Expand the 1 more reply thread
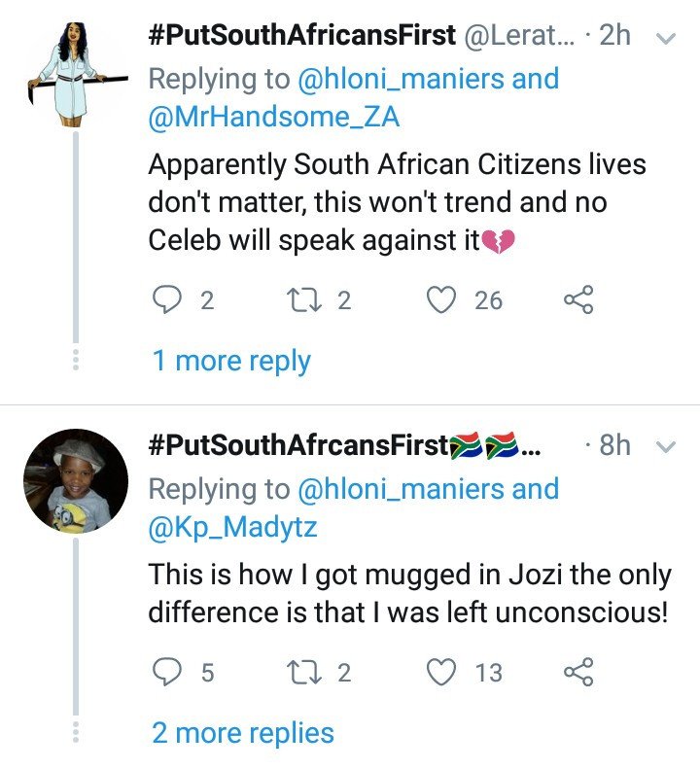 [x=231, y=361]
